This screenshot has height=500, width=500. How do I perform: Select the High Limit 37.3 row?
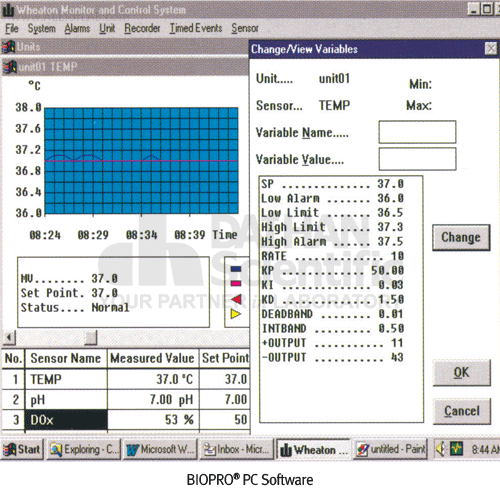[332, 227]
